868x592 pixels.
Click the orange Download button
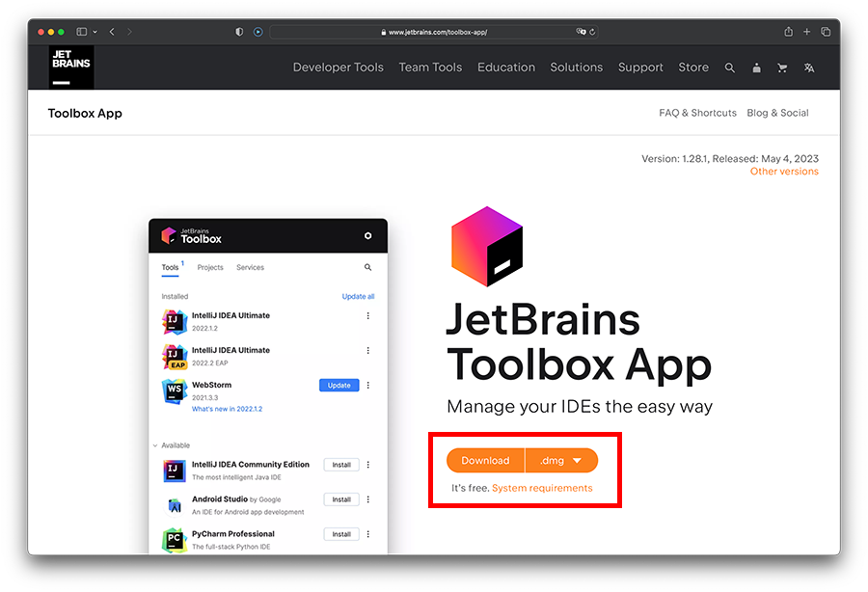[485, 461]
